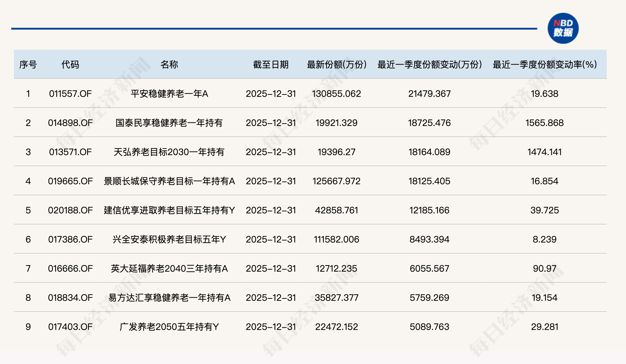
Task: Select fund code 011557.OF
Action: pyautogui.click(x=70, y=94)
